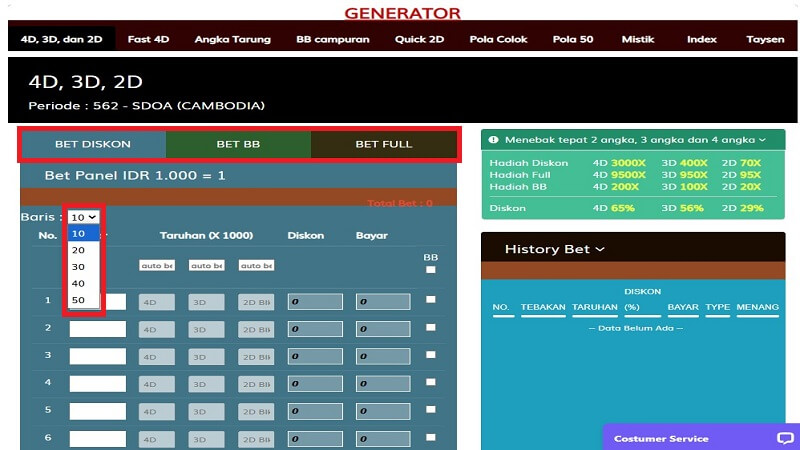This screenshot has height=450, width=800.
Task: Tick the BB checkbox in row 6
Action: click(431, 437)
